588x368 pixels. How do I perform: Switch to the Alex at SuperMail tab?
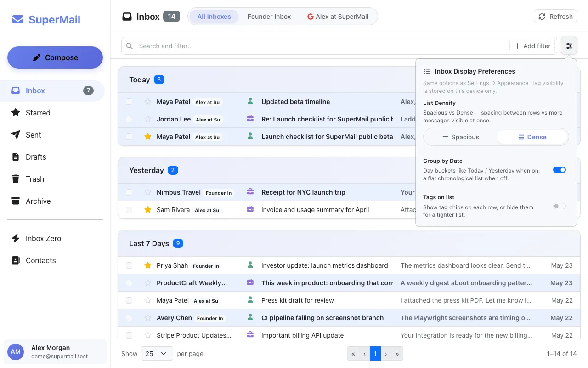point(338,17)
